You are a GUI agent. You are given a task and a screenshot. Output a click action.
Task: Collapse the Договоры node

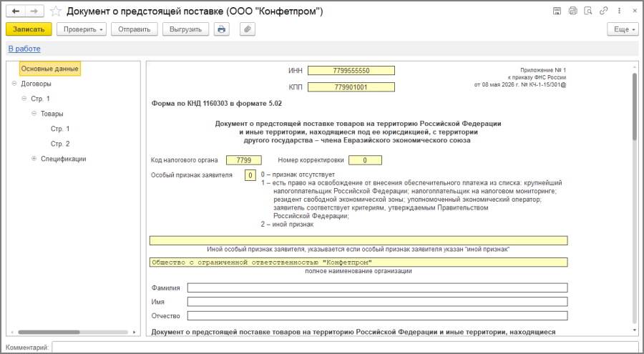pos(14,84)
